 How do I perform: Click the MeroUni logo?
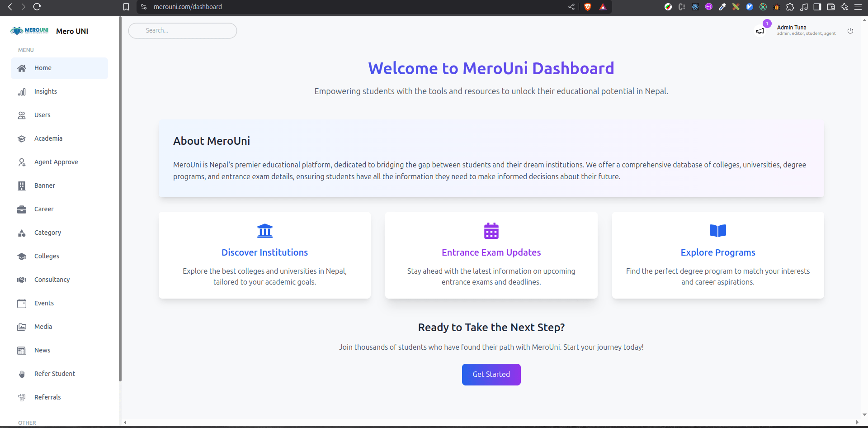pyautogui.click(x=30, y=31)
